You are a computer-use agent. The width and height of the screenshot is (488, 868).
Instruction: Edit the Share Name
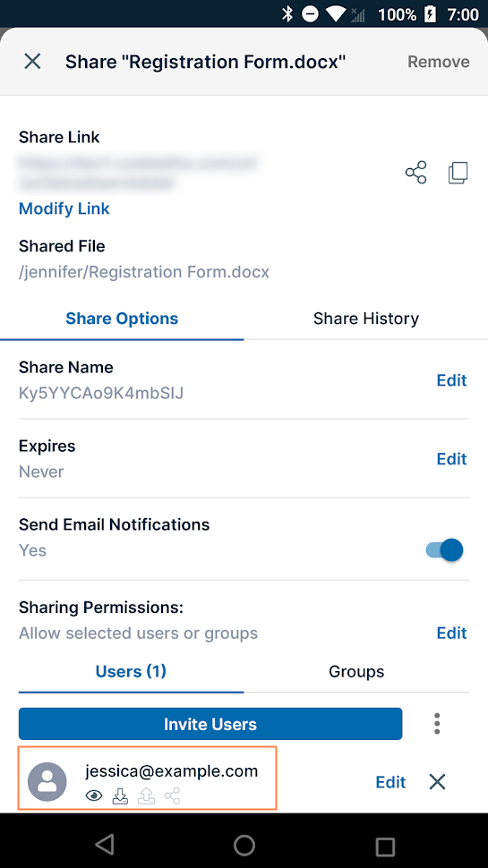click(451, 380)
